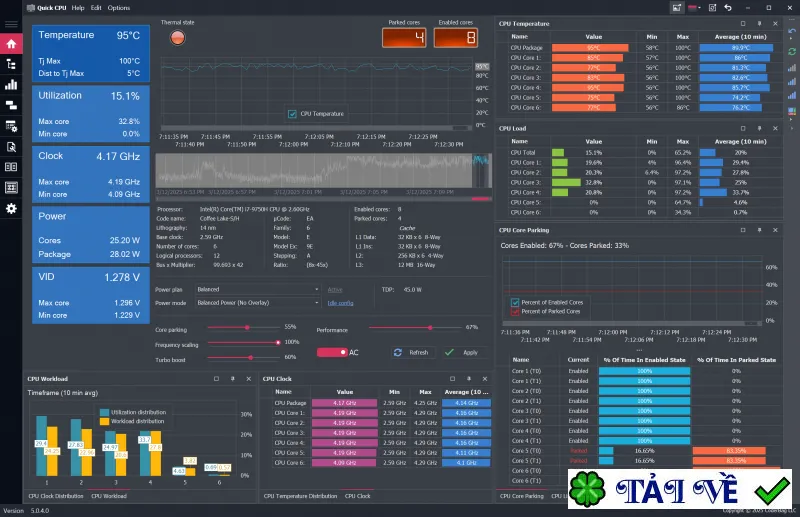Image resolution: width=800 pixels, height=517 pixels.
Task: Pin the CPU Core Parking panel
Action: (759, 230)
